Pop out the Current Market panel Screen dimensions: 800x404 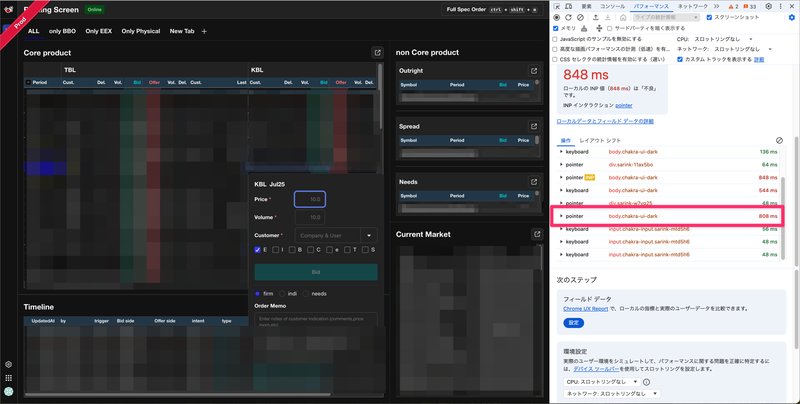coord(537,234)
